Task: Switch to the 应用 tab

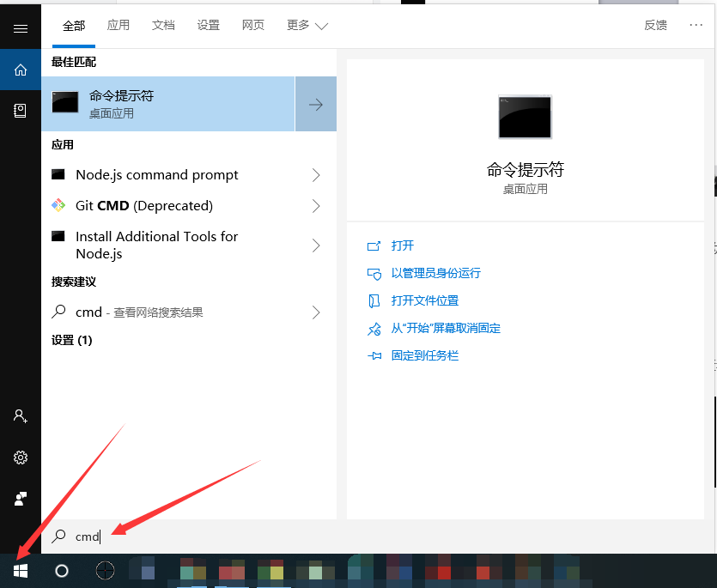Action: [118, 25]
